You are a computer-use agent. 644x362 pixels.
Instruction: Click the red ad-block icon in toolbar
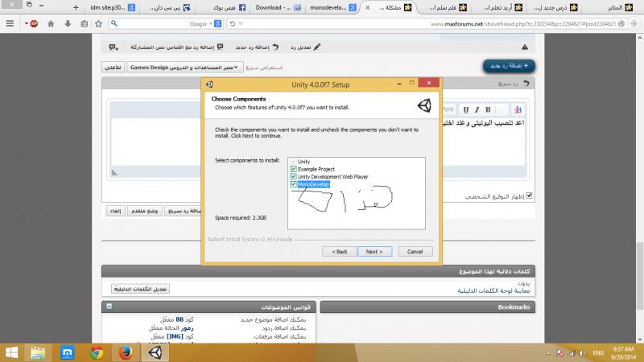(34, 24)
